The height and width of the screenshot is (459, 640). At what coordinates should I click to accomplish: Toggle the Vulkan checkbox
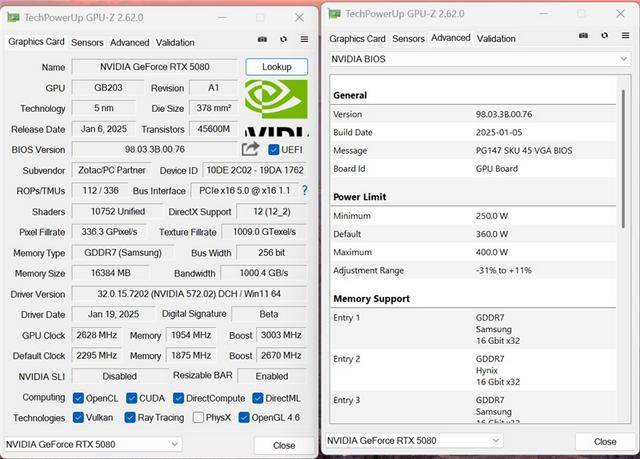pos(78,417)
